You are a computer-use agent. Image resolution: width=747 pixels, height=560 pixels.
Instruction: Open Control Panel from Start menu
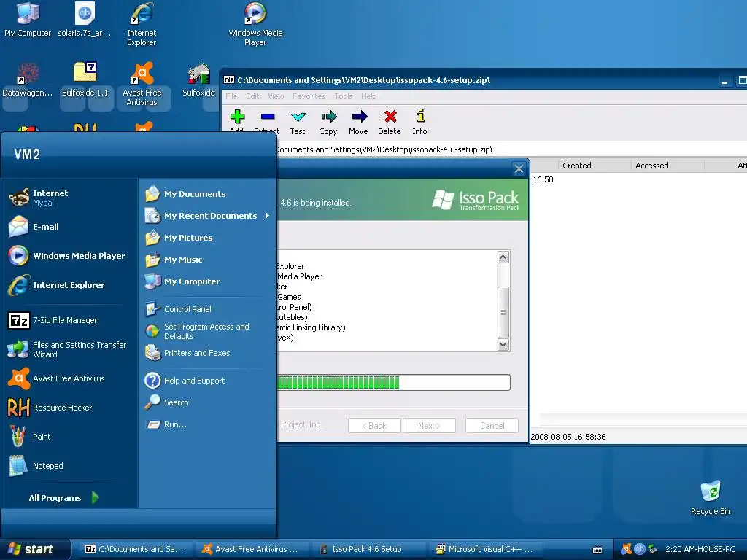[x=206, y=309]
